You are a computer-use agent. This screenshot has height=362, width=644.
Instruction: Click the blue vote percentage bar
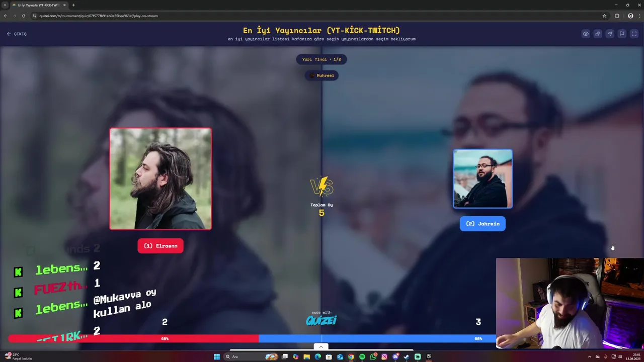pos(377,339)
